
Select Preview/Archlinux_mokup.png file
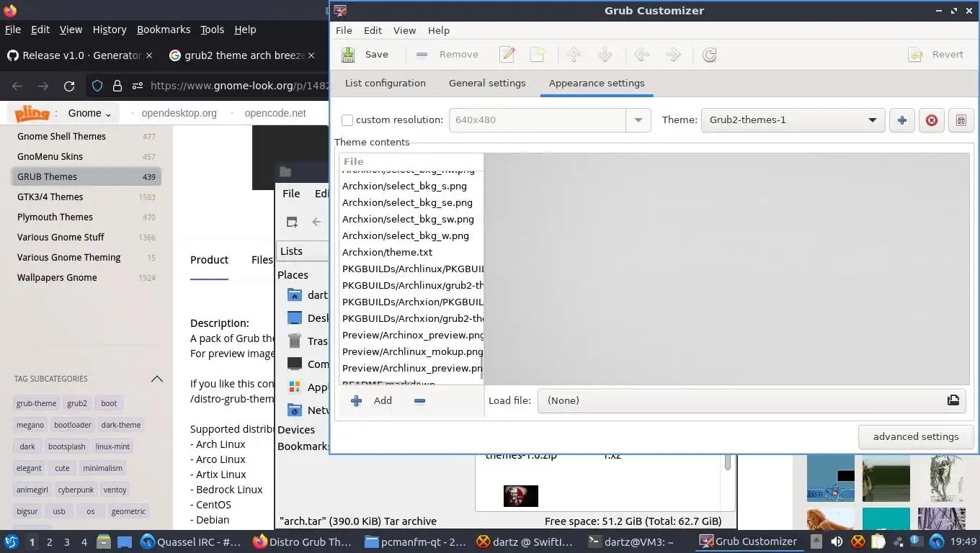pos(411,351)
